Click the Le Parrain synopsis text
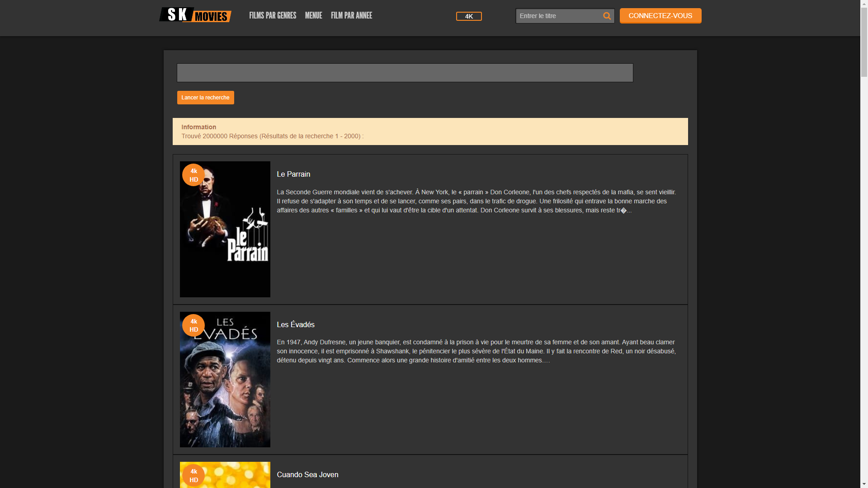The image size is (868, 488). click(476, 201)
